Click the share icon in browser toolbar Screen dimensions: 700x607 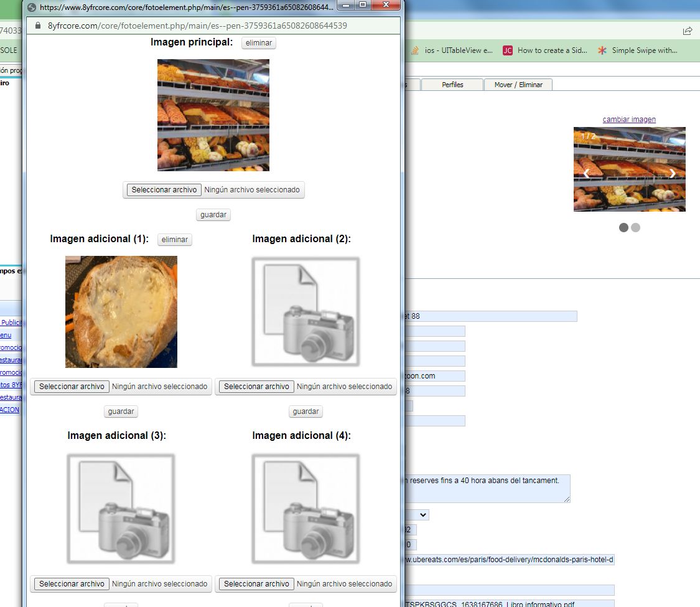coord(687,31)
